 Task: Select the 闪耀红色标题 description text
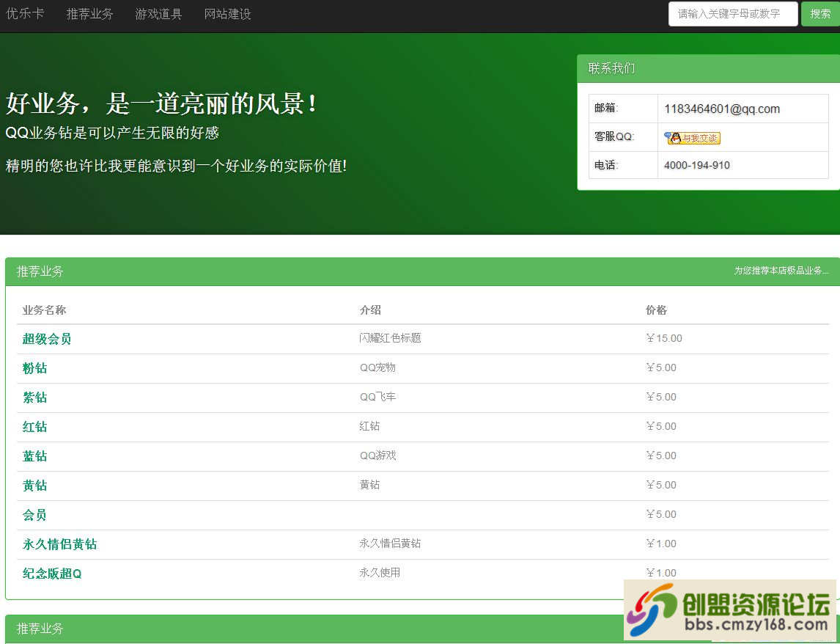click(390, 338)
